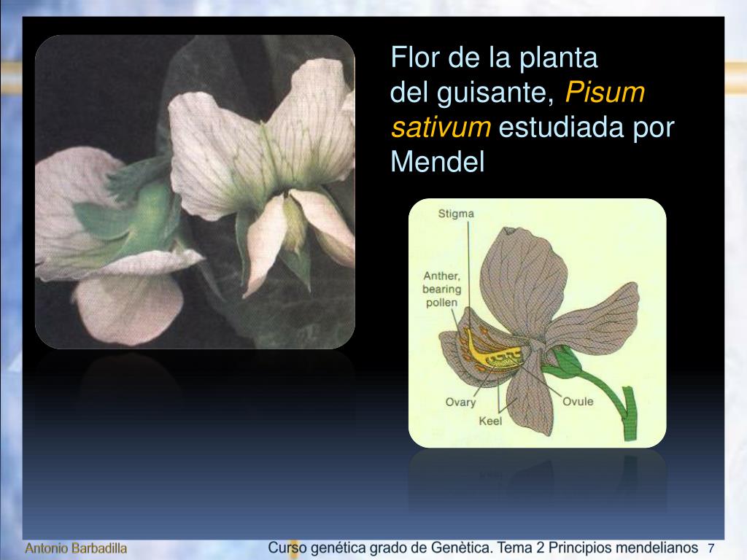Viewport: 747px width, 560px height.
Task: Click the Ovary label in the diagram
Action: click(460, 402)
